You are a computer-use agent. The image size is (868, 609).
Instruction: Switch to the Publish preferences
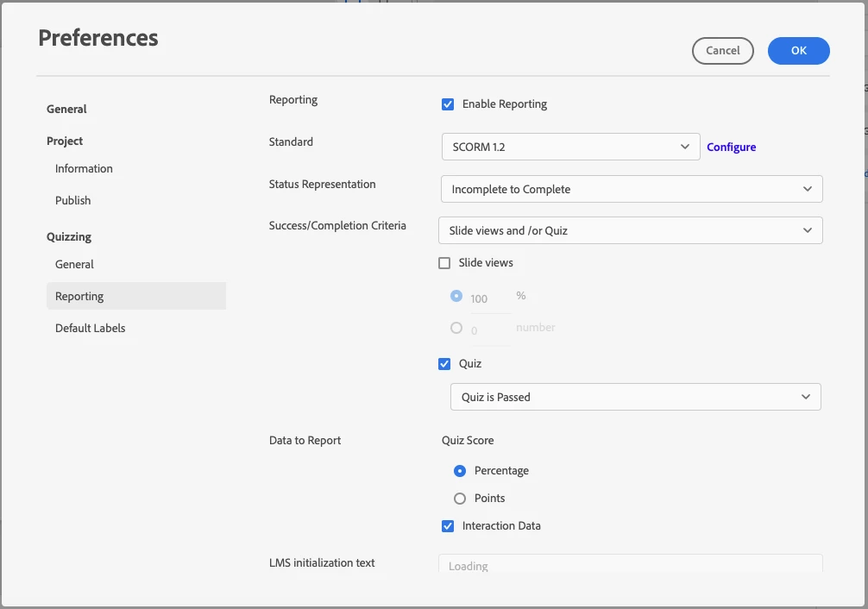click(x=73, y=201)
